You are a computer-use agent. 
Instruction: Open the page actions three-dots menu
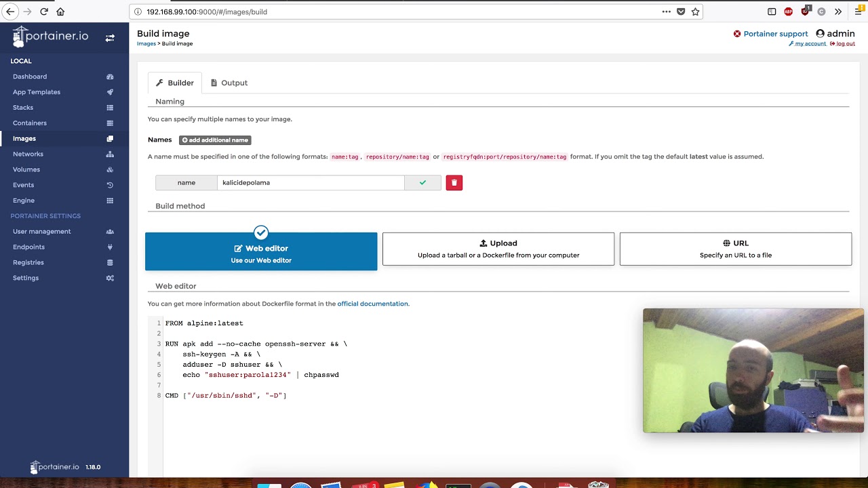click(x=667, y=12)
